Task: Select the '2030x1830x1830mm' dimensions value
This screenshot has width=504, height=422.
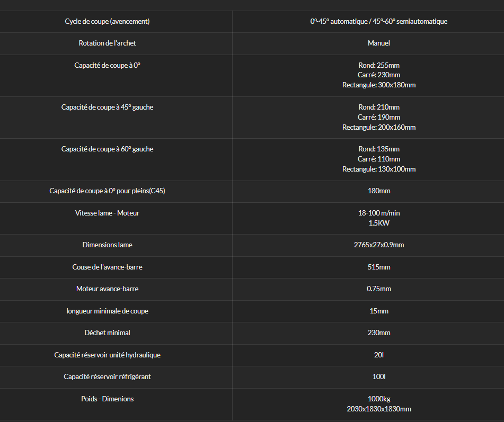Action: click(x=378, y=409)
